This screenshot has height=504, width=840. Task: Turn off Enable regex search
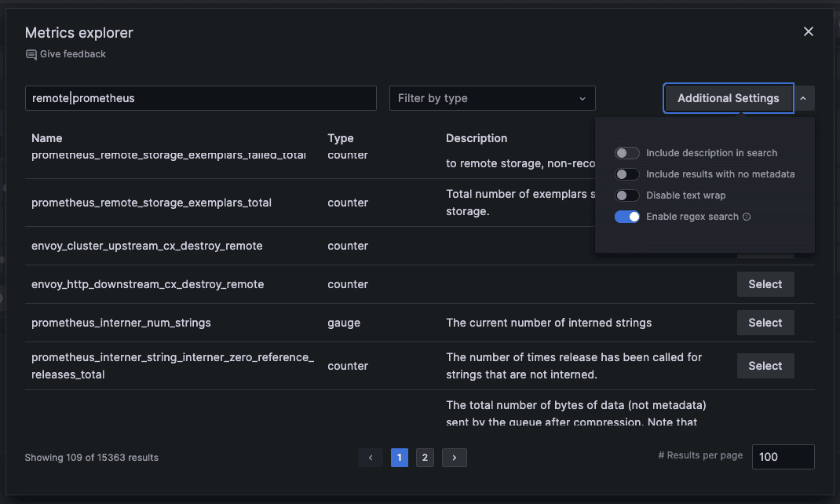pyautogui.click(x=626, y=216)
